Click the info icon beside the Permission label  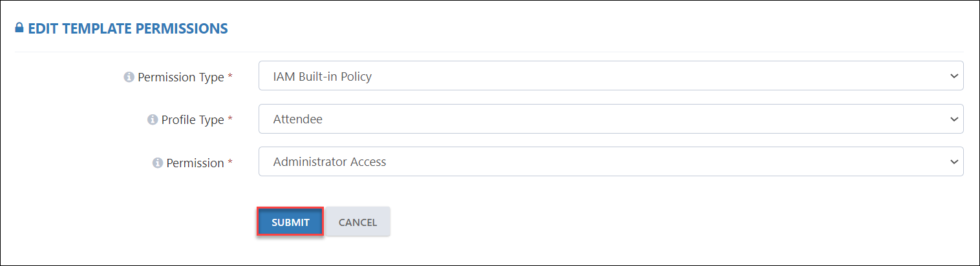[158, 163]
